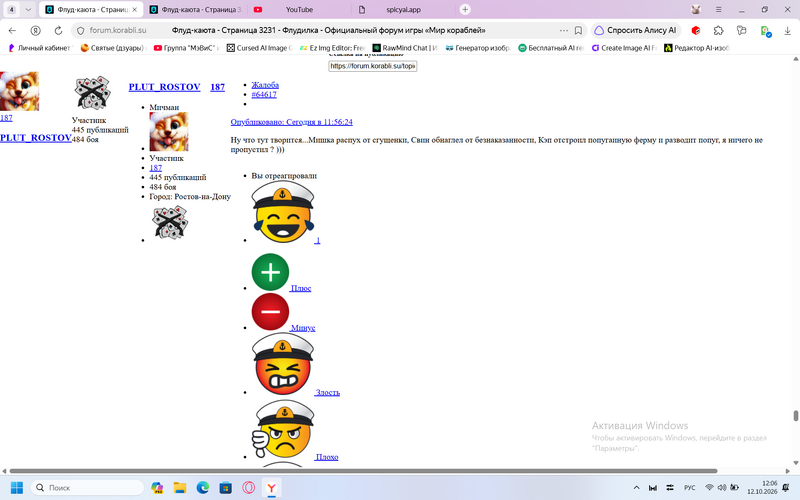Click the site protection shield icon
Image resolution: width=800 pixels, height=500 pixels.
[80, 31]
